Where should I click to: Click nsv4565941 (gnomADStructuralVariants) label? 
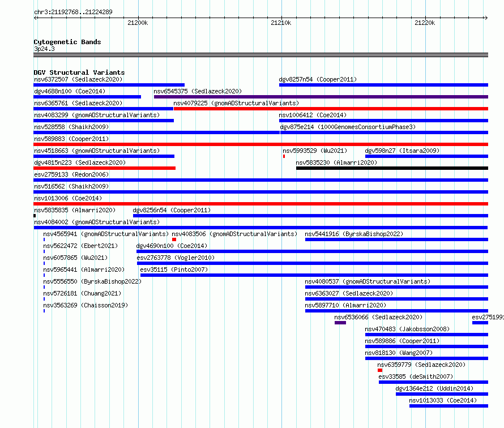[x=106, y=234]
